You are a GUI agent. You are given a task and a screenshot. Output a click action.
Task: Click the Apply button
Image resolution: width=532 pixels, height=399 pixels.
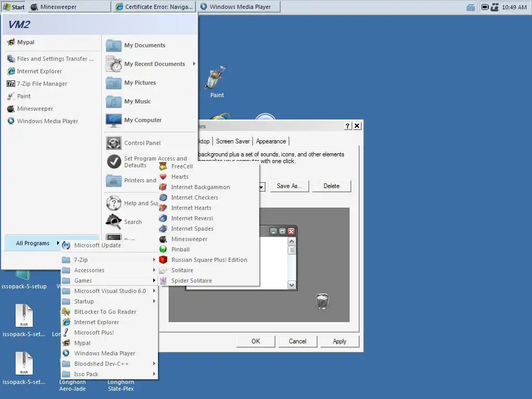340,341
